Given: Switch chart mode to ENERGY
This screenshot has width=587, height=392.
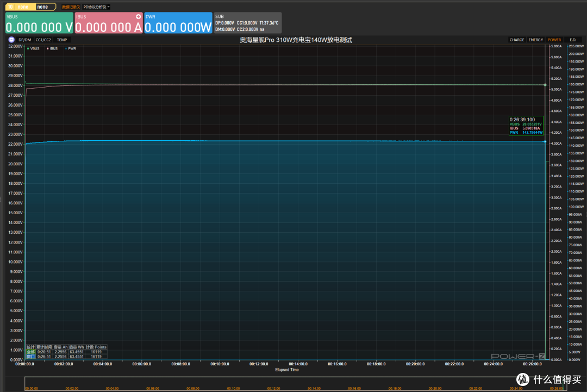Looking at the screenshot, I should 536,40.
